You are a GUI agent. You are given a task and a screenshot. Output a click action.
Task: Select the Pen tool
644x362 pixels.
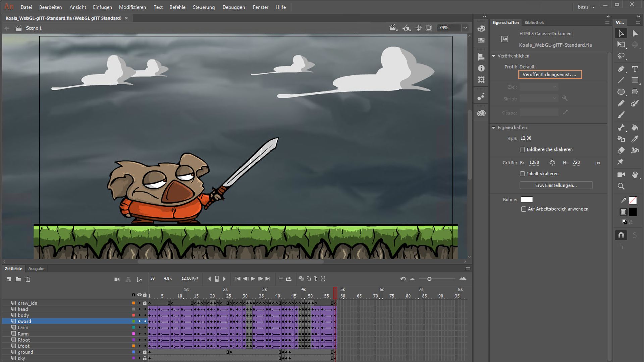point(621,69)
